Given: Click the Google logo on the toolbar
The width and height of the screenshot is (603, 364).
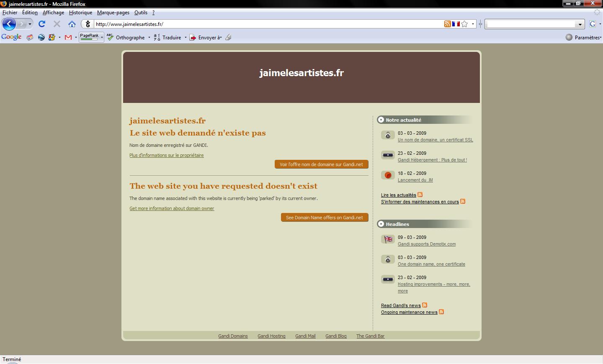Looking at the screenshot, I should 11,37.
